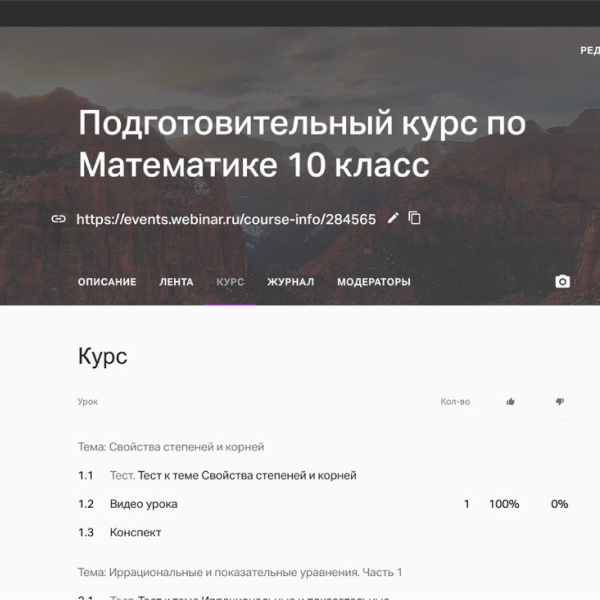Image resolution: width=600 pixels, height=600 pixels.
Task: Click the link chain icon beside the course URL
Action: (x=59, y=219)
